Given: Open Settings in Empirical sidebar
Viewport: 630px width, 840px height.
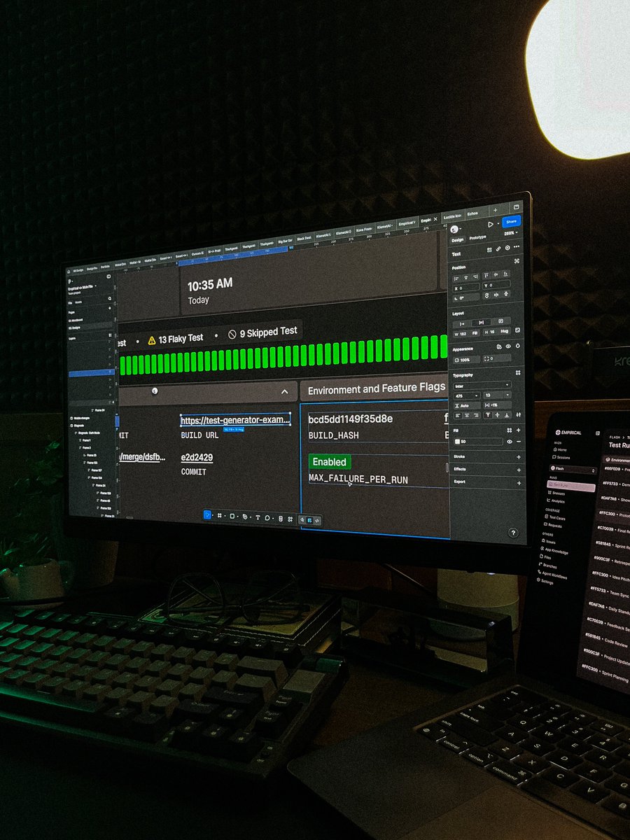Looking at the screenshot, I should point(544,581).
